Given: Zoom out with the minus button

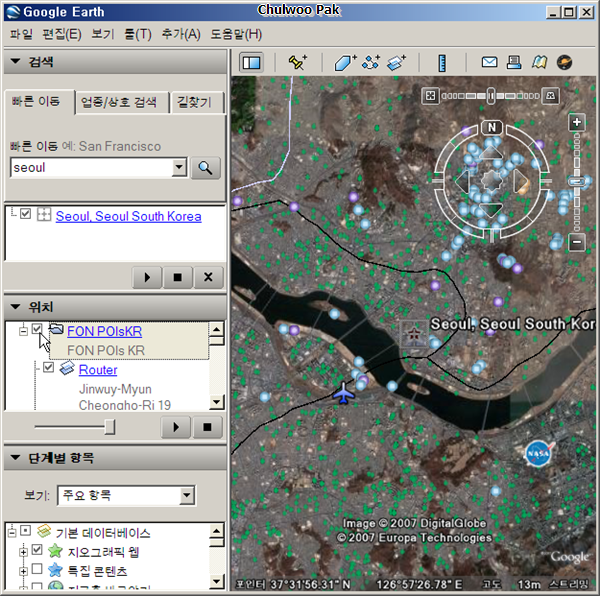Looking at the screenshot, I should tap(577, 242).
